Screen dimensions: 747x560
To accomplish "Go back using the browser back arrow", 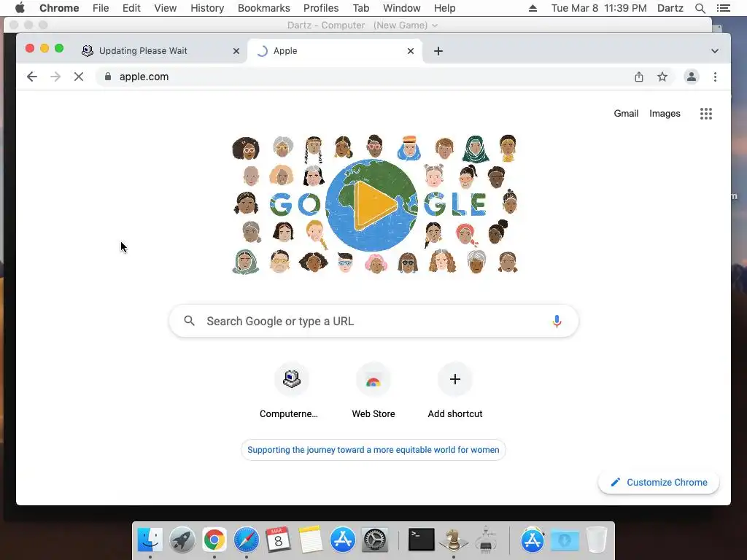I will (32, 77).
